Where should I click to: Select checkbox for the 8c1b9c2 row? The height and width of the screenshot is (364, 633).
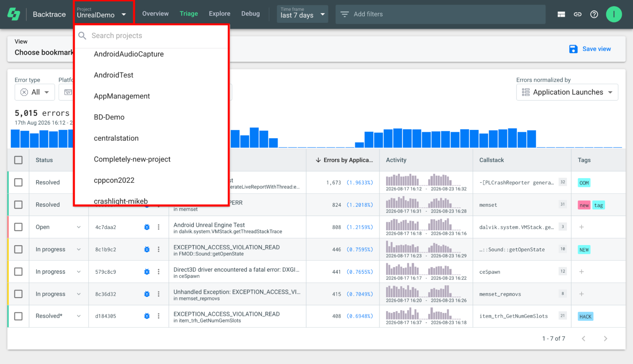[x=18, y=250]
